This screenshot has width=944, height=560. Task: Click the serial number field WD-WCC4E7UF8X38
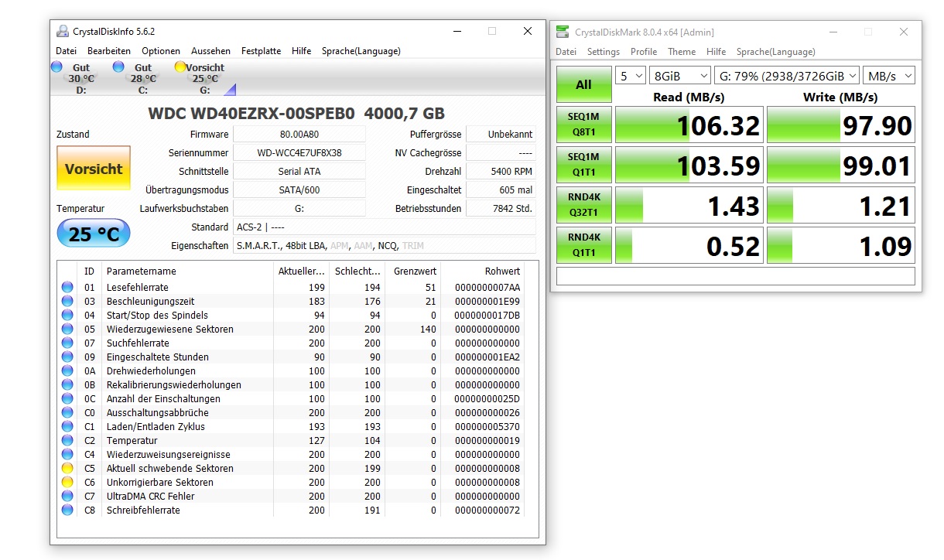click(299, 152)
